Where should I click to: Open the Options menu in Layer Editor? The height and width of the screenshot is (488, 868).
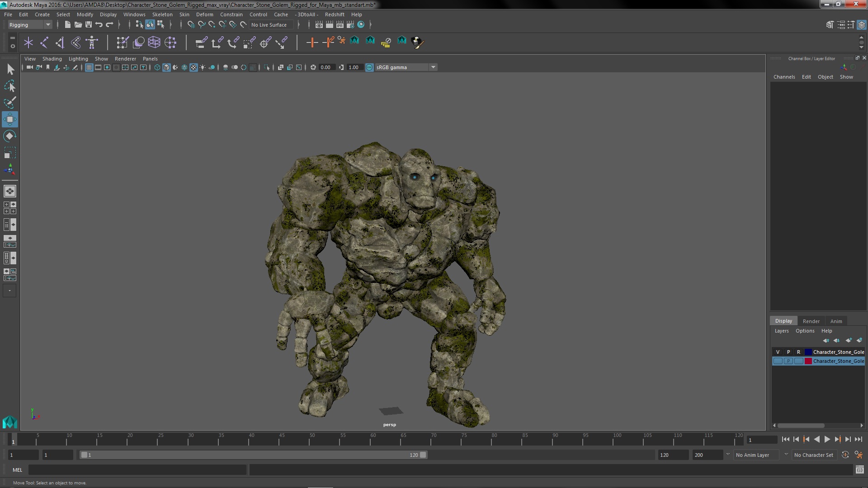point(805,331)
